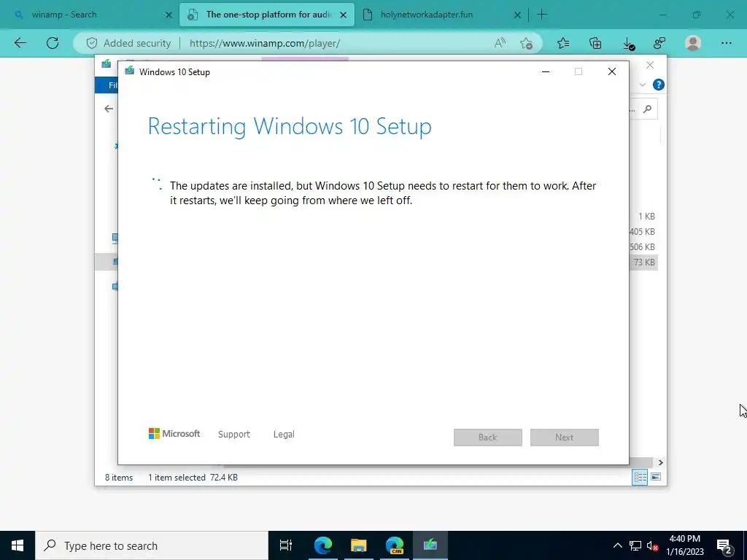The image size is (747, 560).
Task: Click the user profile avatar
Action: pos(693,43)
